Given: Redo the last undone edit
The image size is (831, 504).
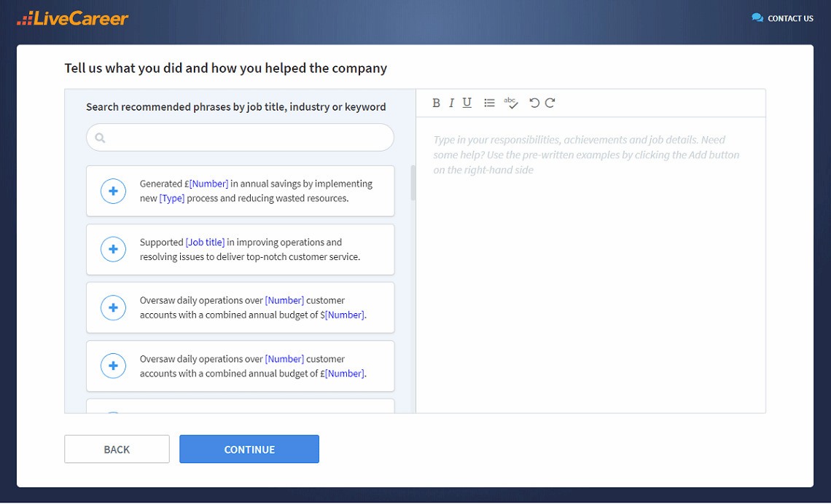Looking at the screenshot, I should 550,103.
